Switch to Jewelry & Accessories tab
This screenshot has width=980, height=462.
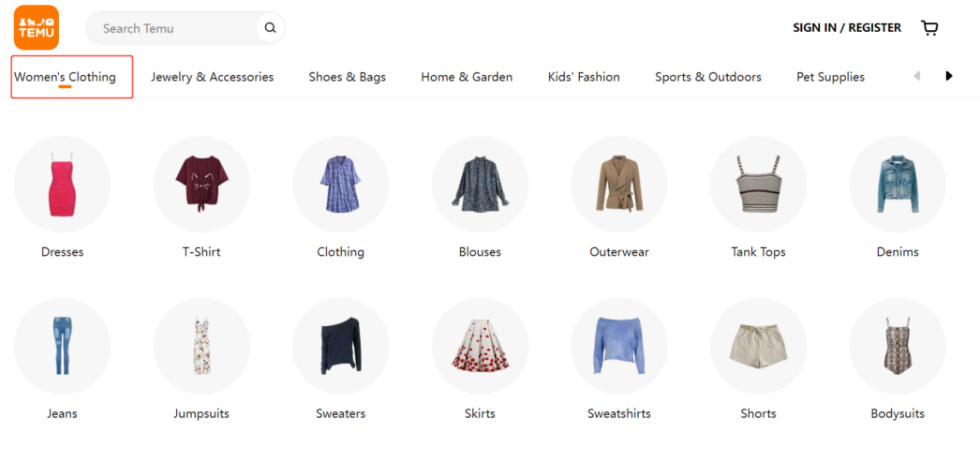(x=213, y=77)
